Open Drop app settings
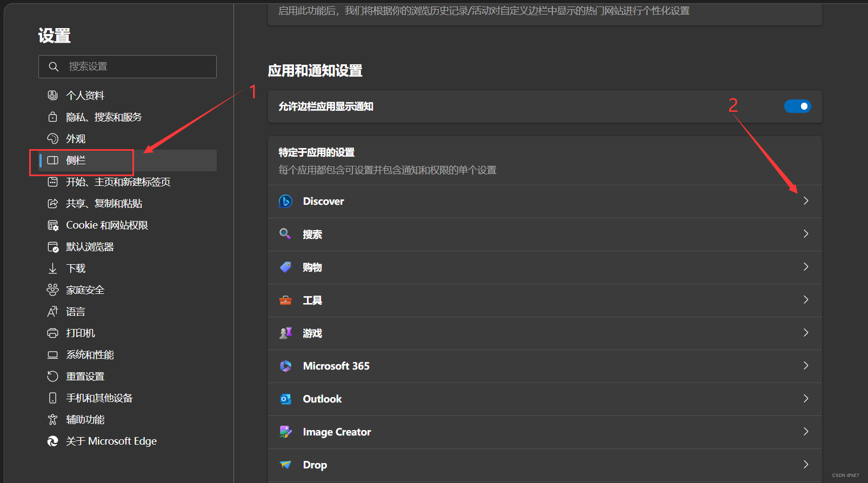Image resolution: width=868 pixels, height=483 pixels. 545,465
